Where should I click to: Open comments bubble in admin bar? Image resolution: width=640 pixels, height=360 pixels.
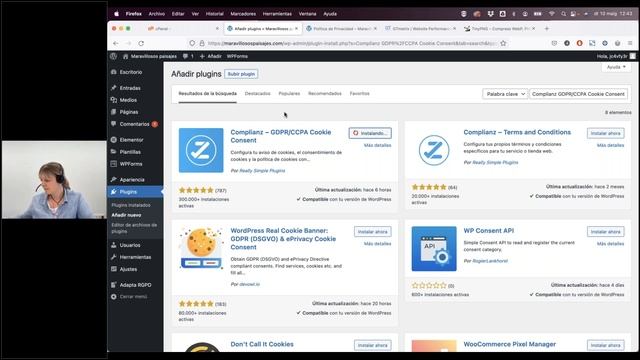point(188,56)
